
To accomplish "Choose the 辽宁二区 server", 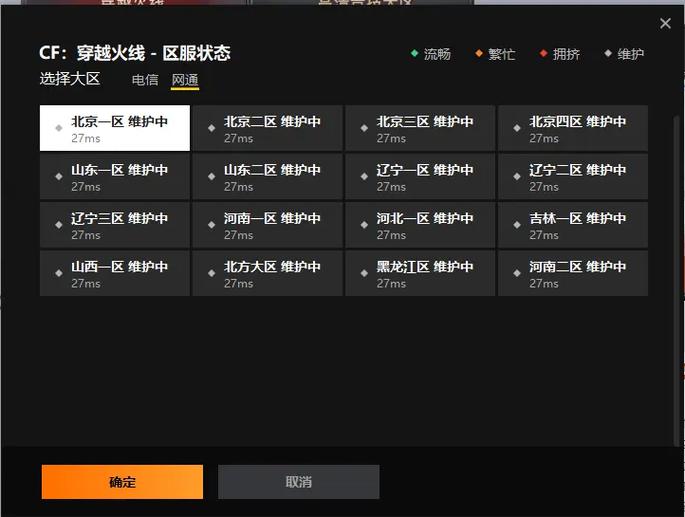I will [573, 177].
